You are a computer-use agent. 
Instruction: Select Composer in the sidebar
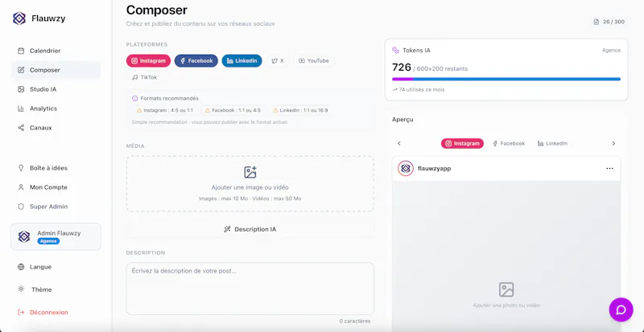pos(56,70)
